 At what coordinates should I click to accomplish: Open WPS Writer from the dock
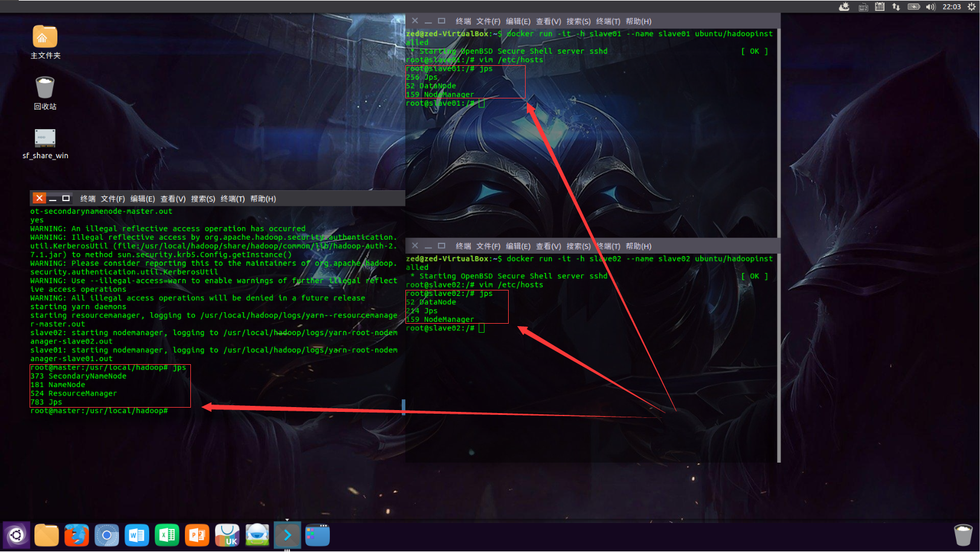(x=137, y=535)
